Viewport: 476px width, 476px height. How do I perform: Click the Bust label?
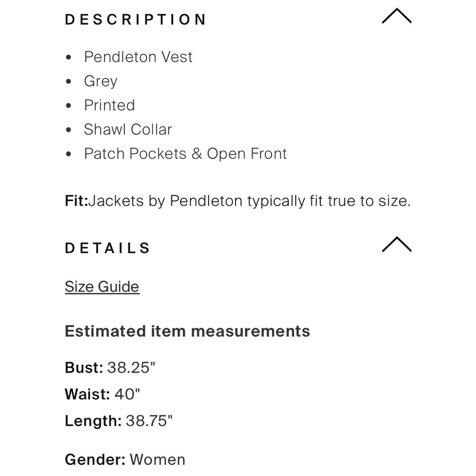coord(84,367)
